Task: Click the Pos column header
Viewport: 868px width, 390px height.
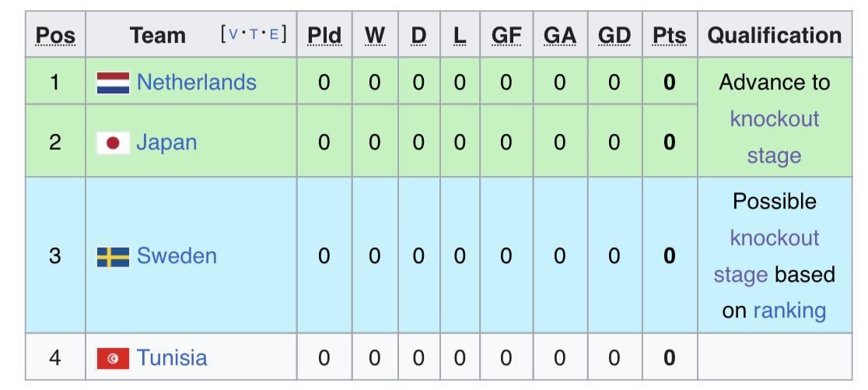Action: click(x=55, y=35)
